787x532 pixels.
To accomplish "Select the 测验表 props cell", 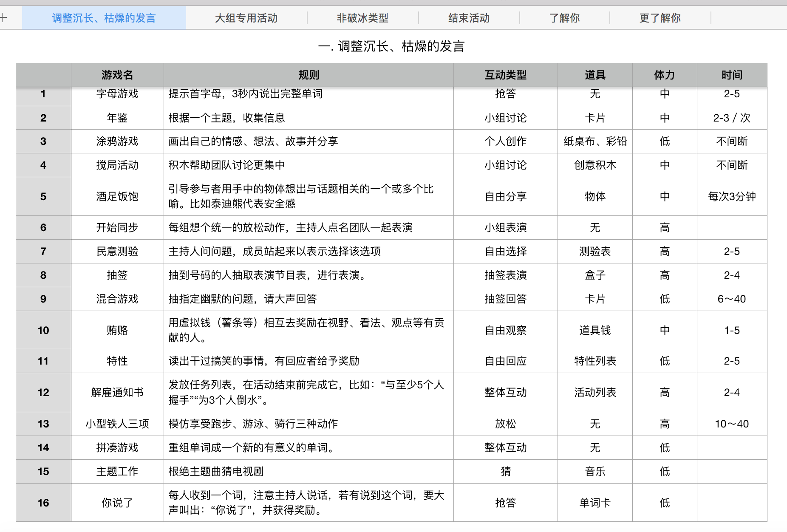I will click(x=595, y=251).
